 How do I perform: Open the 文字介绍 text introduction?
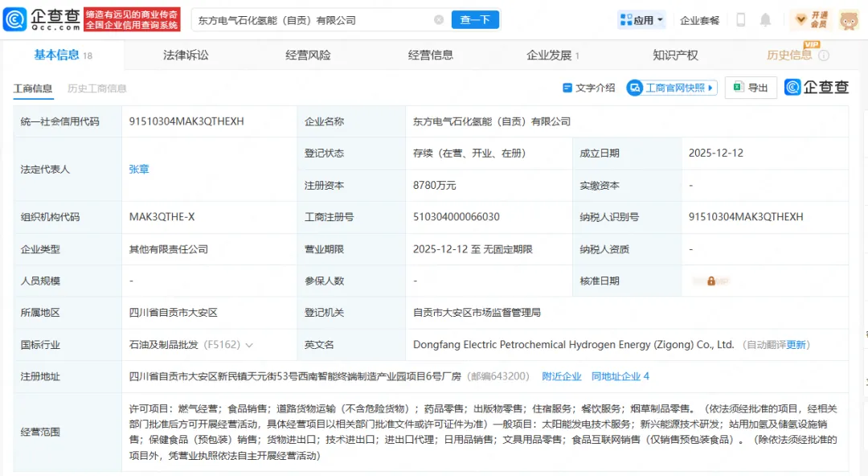[x=589, y=88]
